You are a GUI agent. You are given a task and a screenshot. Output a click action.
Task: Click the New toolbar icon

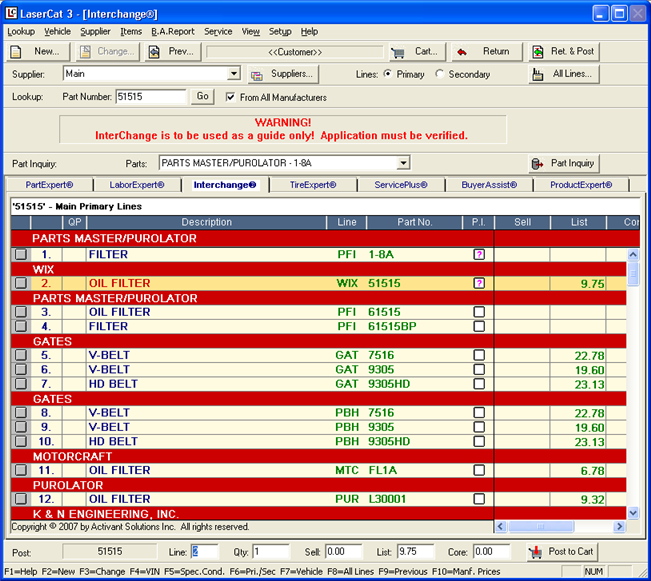pos(35,51)
